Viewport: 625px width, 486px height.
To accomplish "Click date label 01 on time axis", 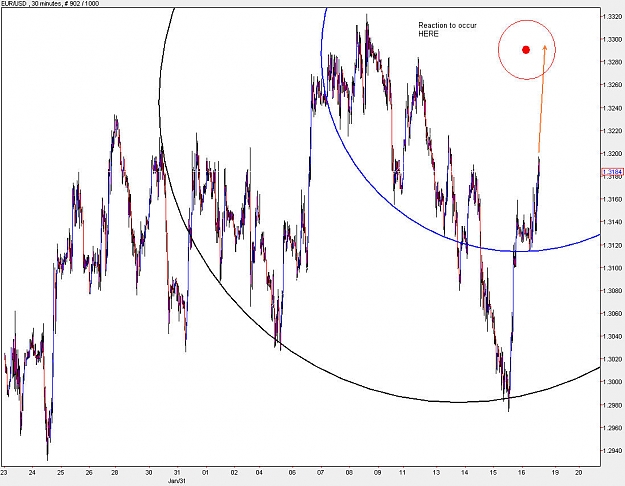I will pyautogui.click(x=205, y=473).
